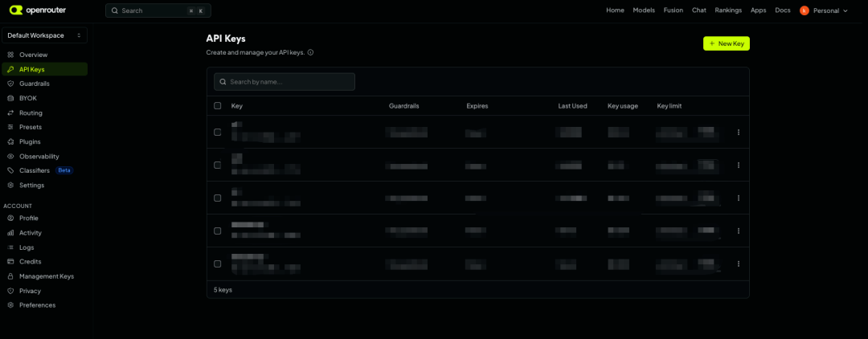Open Chat in top navigation
The width and height of the screenshot is (868, 339).
coord(698,10)
